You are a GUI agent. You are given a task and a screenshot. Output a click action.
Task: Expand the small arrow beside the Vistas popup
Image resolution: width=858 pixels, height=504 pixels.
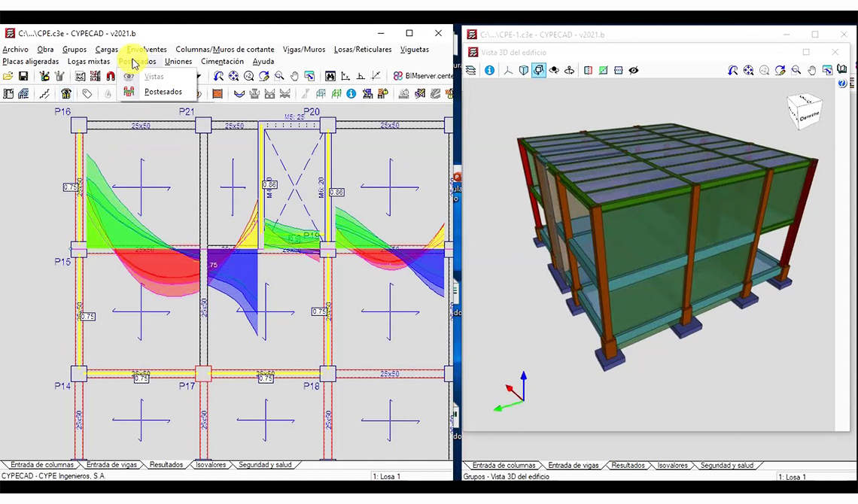199,77
